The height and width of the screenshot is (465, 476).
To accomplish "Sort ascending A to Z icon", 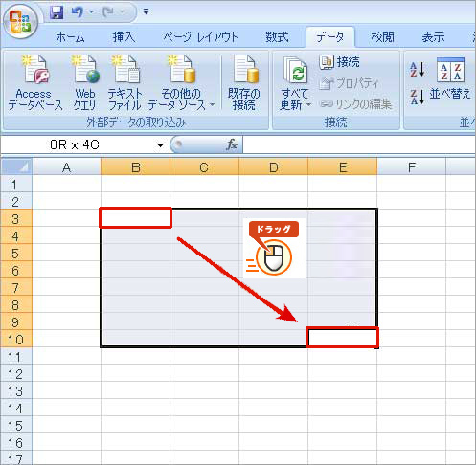I will pyautogui.click(x=418, y=70).
